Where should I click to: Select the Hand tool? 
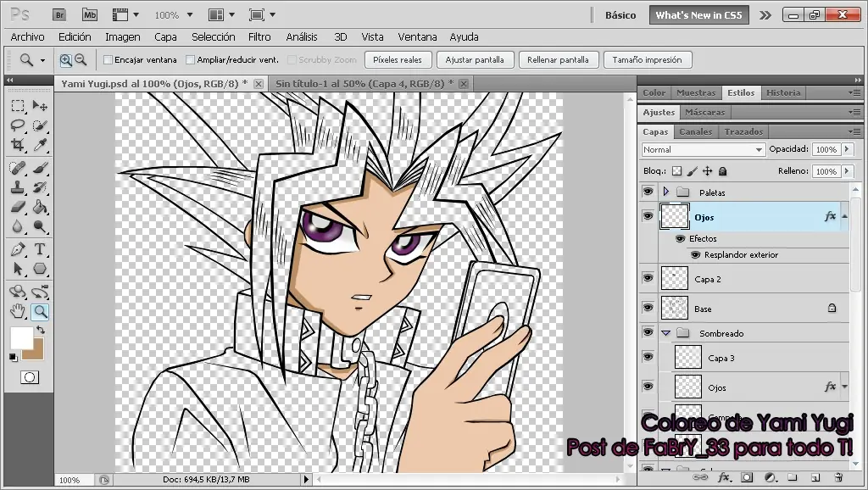pyautogui.click(x=17, y=310)
